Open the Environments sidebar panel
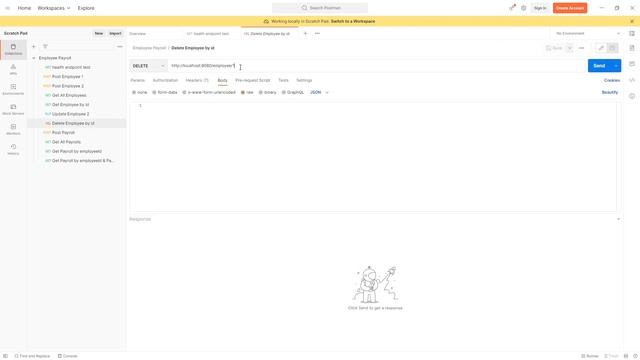 pyautogui.click(x=13, y=90)
